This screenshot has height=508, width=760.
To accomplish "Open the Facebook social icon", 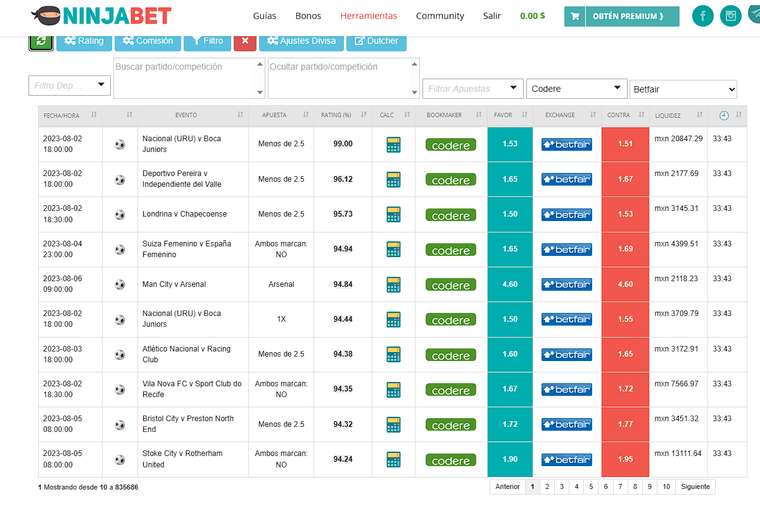I will pos(702,16).
